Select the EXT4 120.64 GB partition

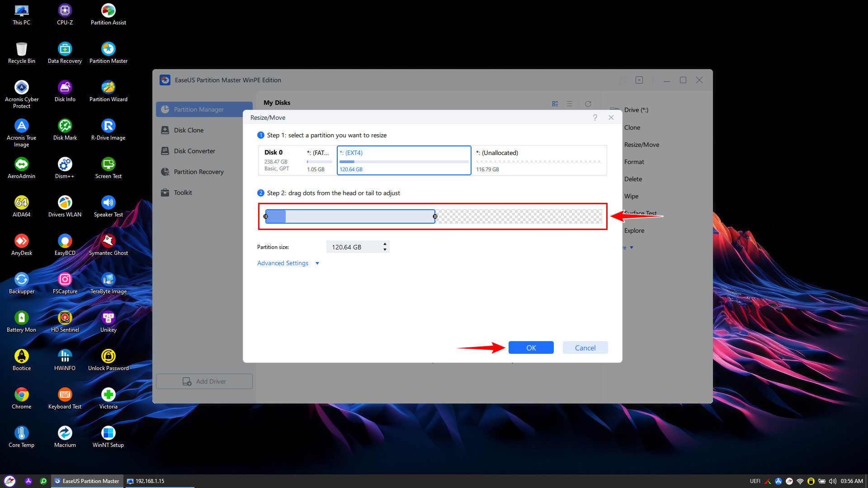(x=404, y=160)
